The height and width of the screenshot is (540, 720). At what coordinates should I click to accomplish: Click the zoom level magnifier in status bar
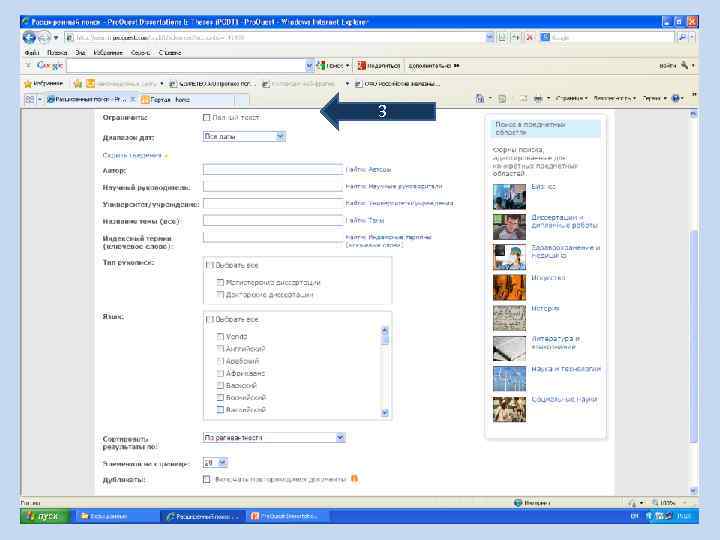pyautogui.click(x=655, y=503)
